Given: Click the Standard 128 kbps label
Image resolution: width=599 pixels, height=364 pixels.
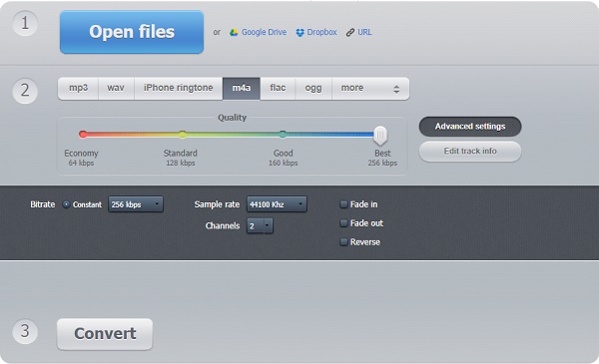Looking at the screenshot, I should [x=181, y=158].
